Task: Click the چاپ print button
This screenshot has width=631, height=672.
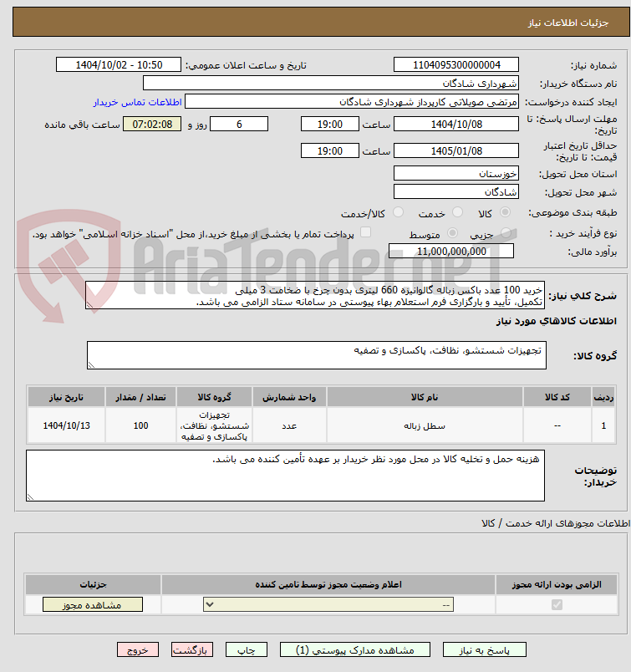Action: pyautogui.click(x=247, y=650)
